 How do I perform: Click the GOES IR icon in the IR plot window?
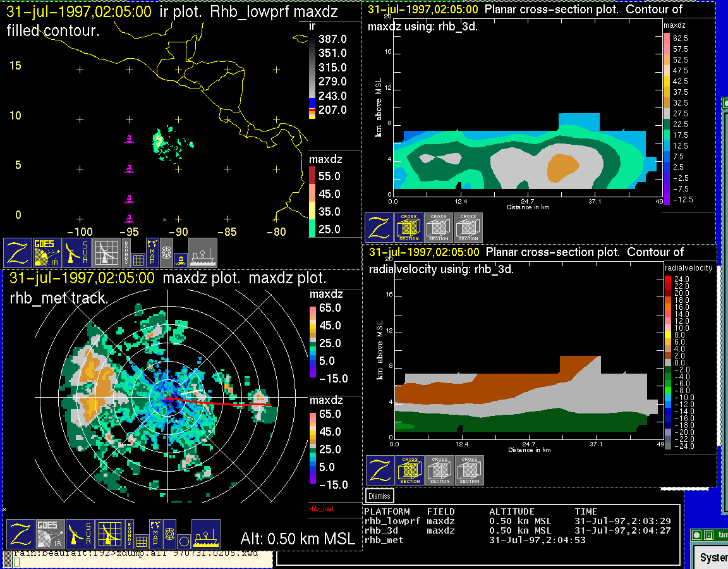tap(48, 253)
